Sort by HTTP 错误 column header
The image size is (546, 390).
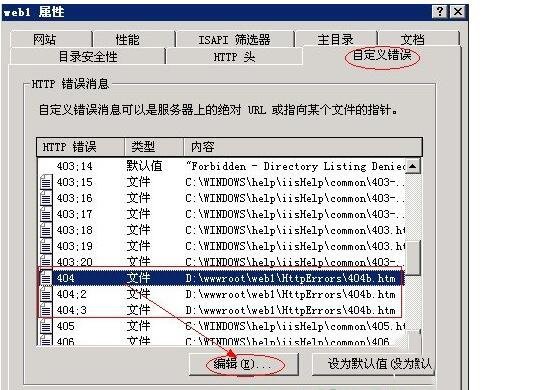tap(80, 147)
